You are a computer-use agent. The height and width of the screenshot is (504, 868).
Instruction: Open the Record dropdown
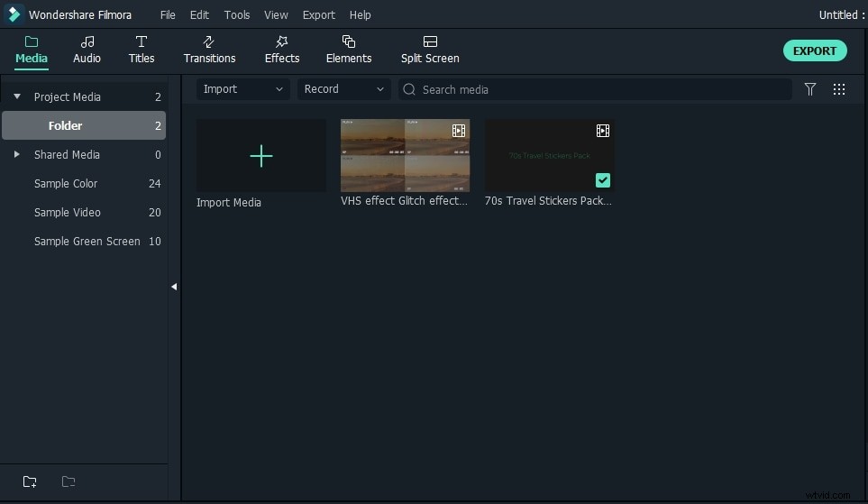tap(343, 89)
